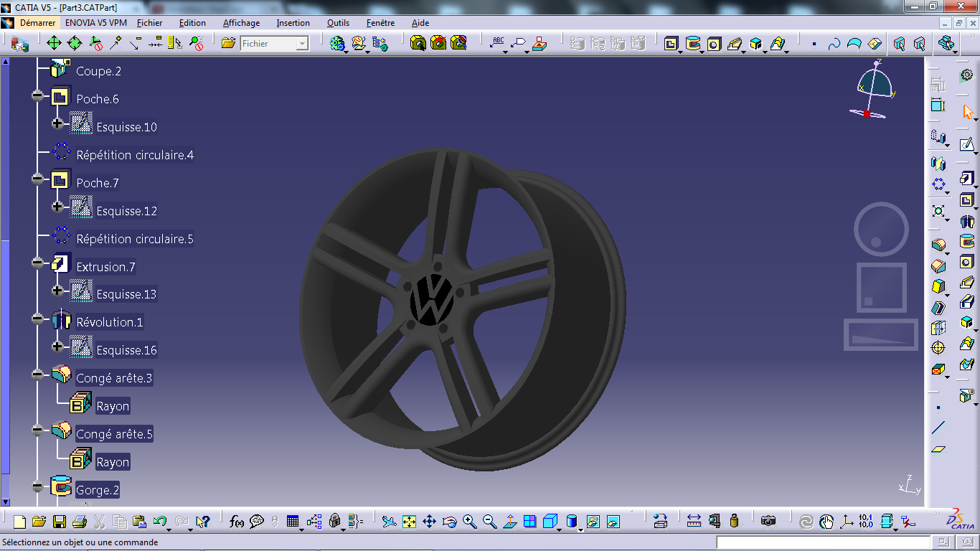Screen dimensions: 980x551
Task: Fit all in view icon
Action: pyautogui.click(x=409, y=522)
